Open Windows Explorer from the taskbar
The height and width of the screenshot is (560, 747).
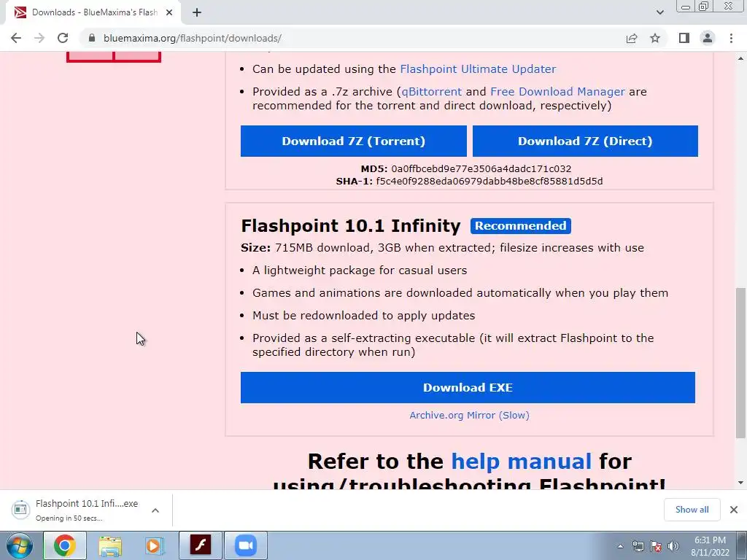point(110,545)
